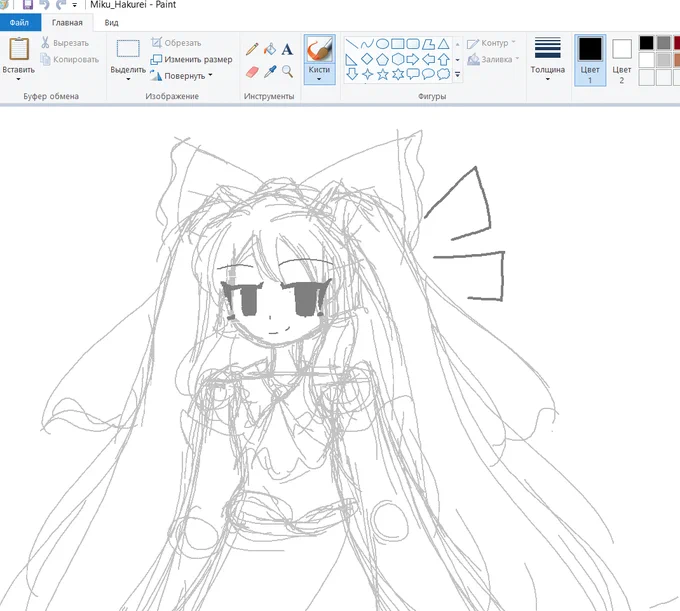Viewport: 680px width, 611px height.
Task: Choose the Line shape
Action: click(x=352, y=44)
